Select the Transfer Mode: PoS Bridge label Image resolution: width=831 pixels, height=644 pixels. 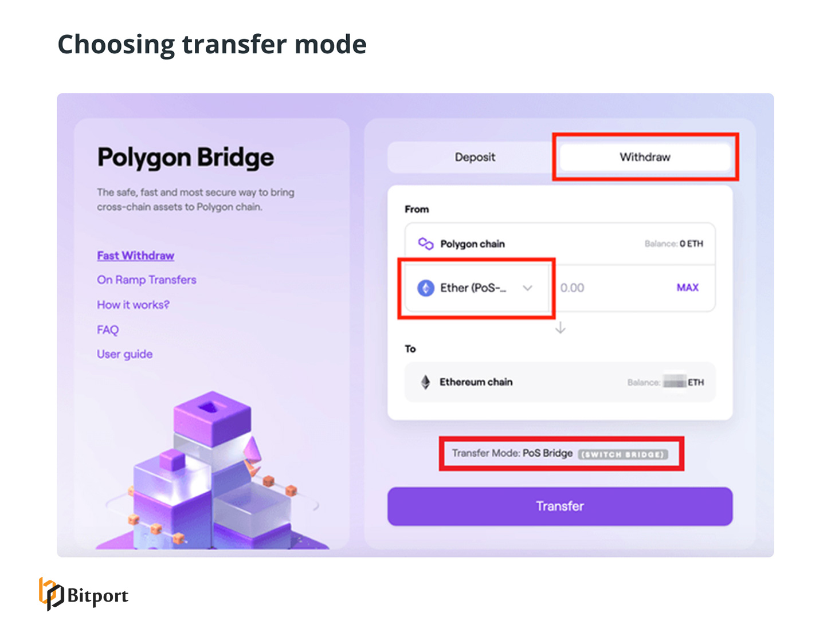[x=512, y=453]
